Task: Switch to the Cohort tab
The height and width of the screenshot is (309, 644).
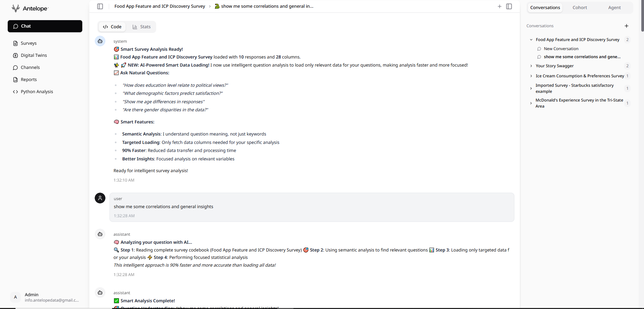Action: pos(580,8)
